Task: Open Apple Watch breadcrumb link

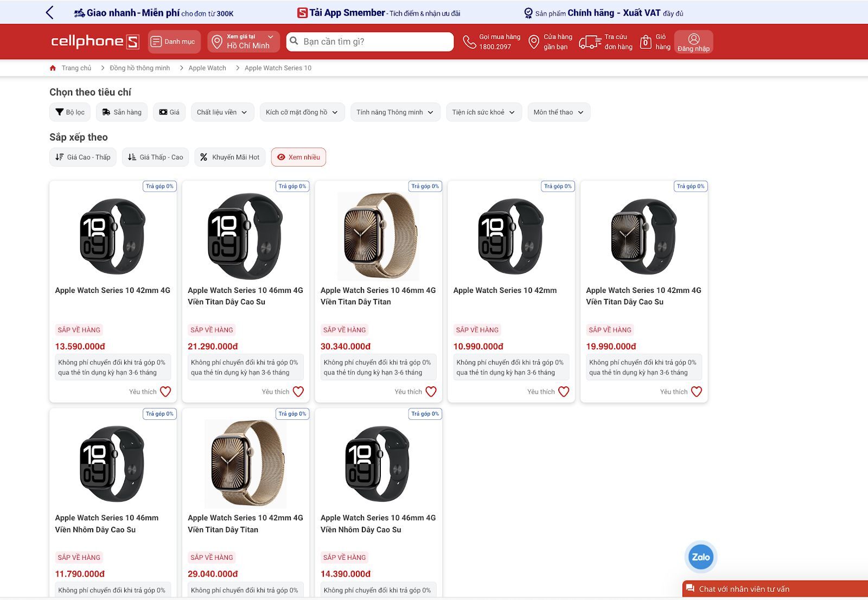Action: (207, 68)
